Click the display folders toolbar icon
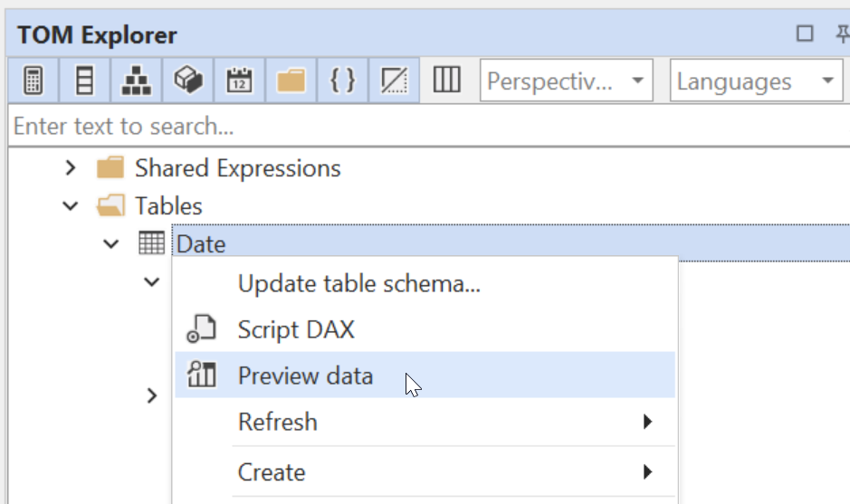 [x=291, y=81]
